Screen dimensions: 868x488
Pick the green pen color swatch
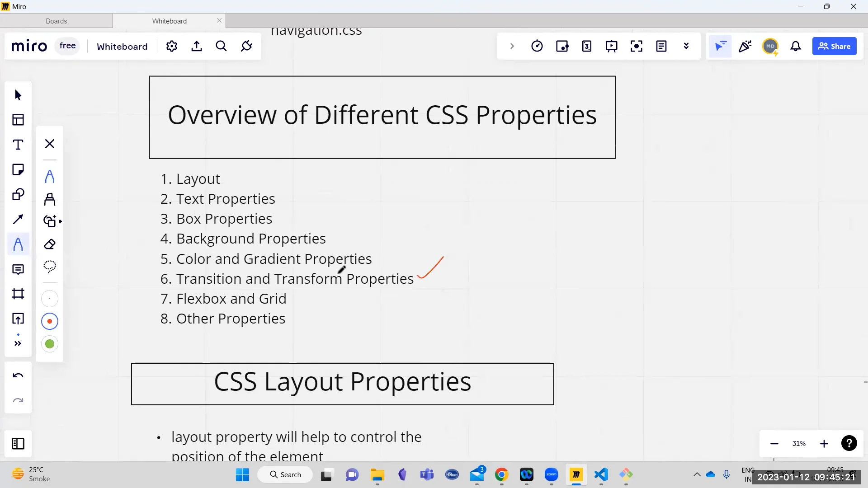50,344
